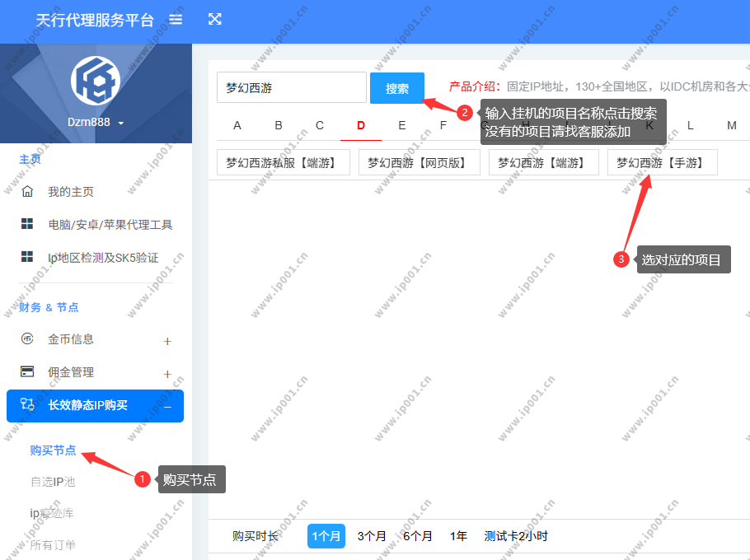Open 电脑/安卓/苹果代理工具 grid icon

click(27, 224)
